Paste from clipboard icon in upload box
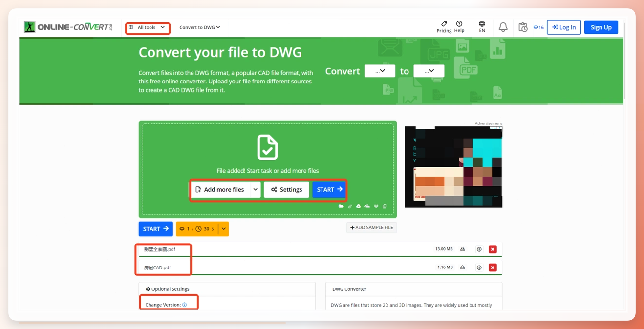The width and height of the screenshot is (644, 329). (x=385, y=206)
